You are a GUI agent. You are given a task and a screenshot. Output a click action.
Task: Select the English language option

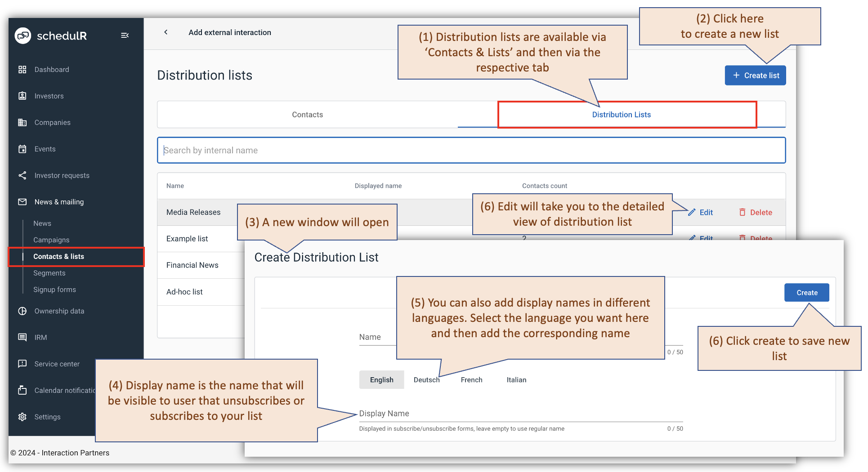(x=381, y=379)
